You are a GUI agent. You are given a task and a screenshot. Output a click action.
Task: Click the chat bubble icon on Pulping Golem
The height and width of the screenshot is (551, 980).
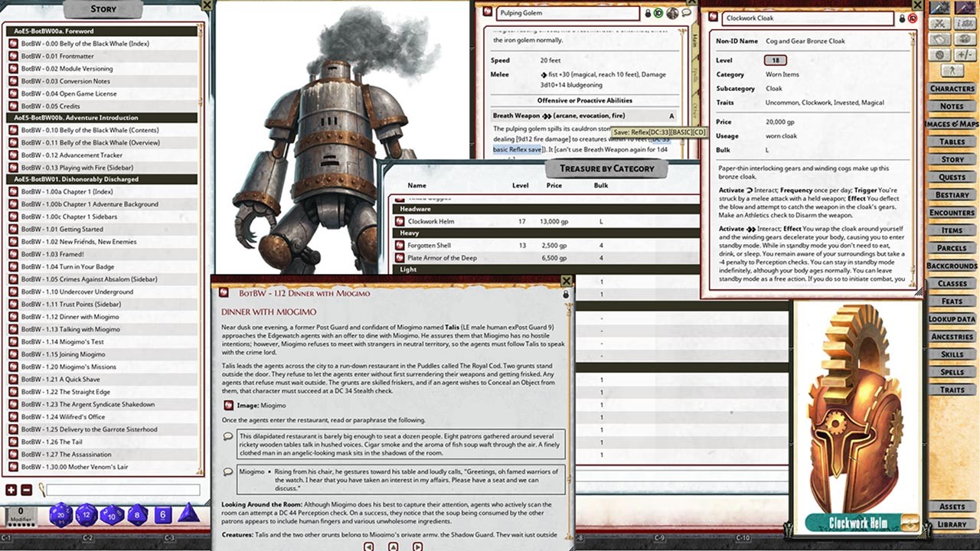pos(686,13)
